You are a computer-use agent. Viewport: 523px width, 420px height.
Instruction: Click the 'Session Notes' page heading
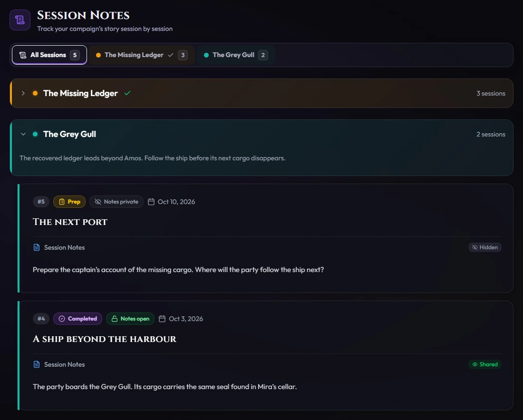click(x=83, y=15)
